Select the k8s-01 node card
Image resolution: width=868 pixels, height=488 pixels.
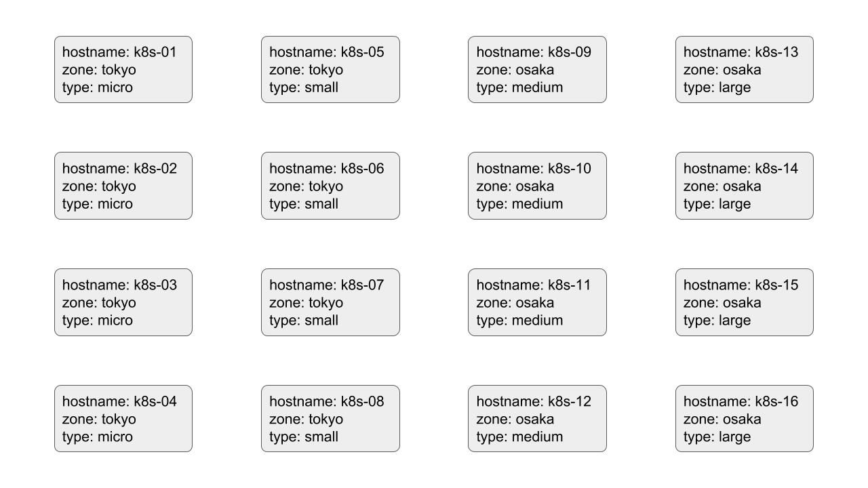point(123,70)
